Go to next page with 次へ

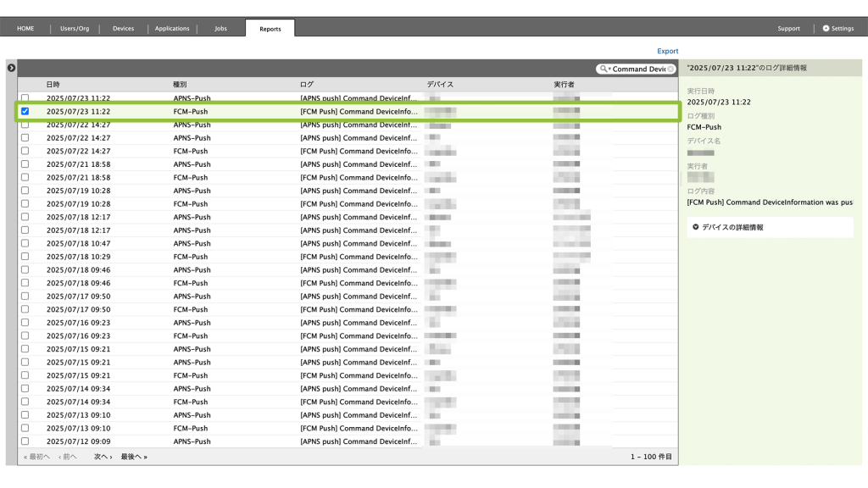tap(102, 457)
